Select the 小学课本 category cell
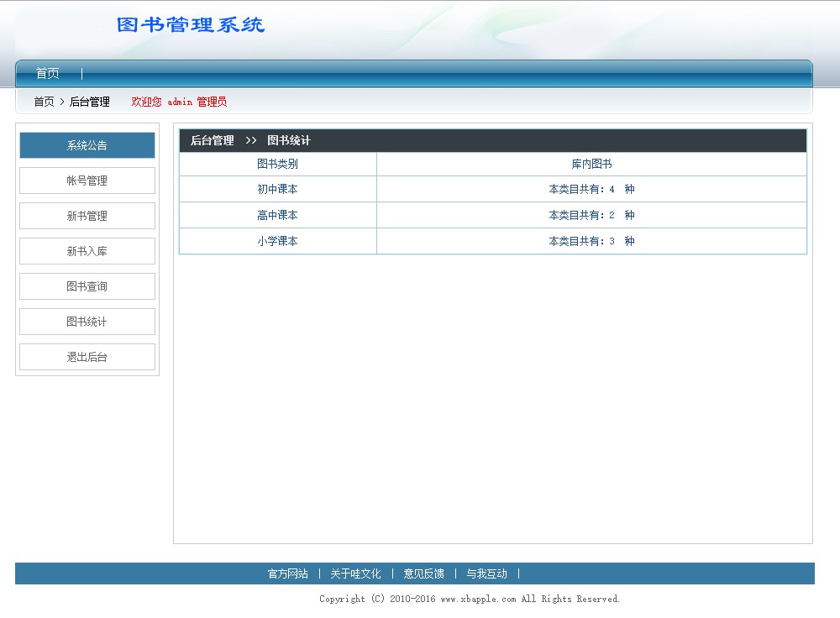This screenshot has height=618, width=840. (x=277, y=242)
